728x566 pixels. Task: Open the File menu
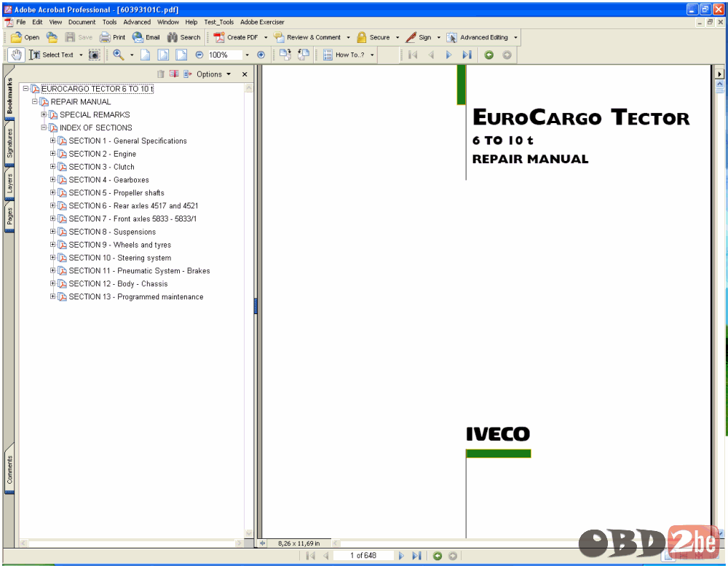coord(21,22)
